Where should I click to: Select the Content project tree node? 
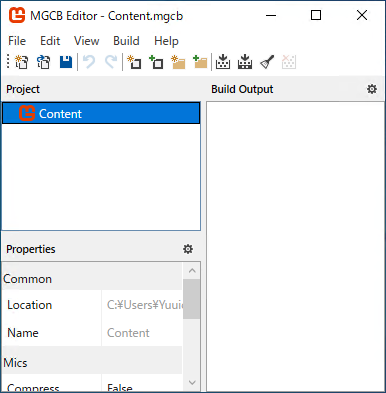101,113
